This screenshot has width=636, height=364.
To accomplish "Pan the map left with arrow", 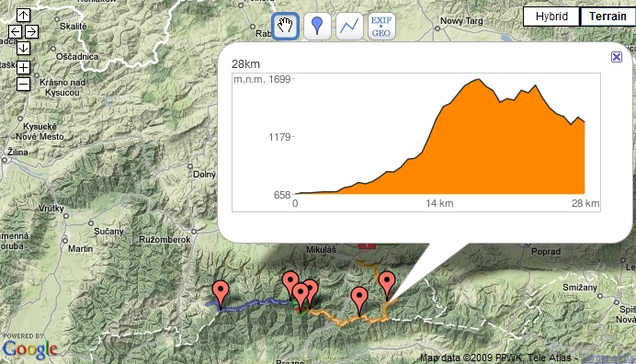I will [x=15, y=31].
